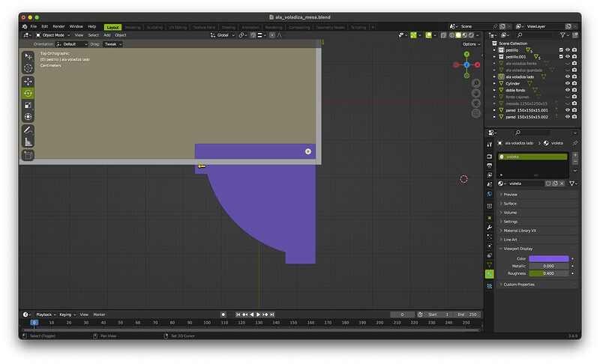Image resolution: width=600 pixels, height=364 pixels.
Task: Open the timeline Playback menu
Action: (46, 315)
